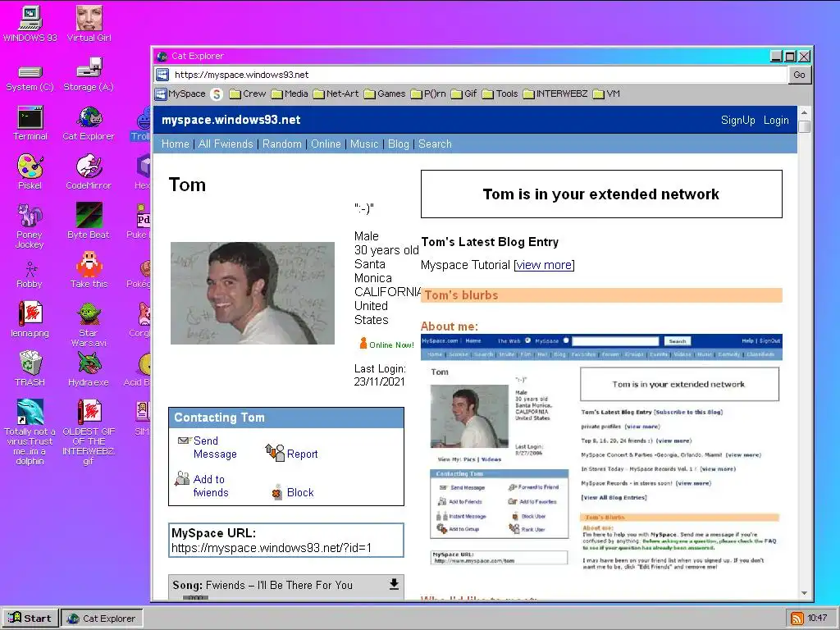The image size is (840, 630).
Task: Open the VM bookmarks folder
Action: point(606,94)
